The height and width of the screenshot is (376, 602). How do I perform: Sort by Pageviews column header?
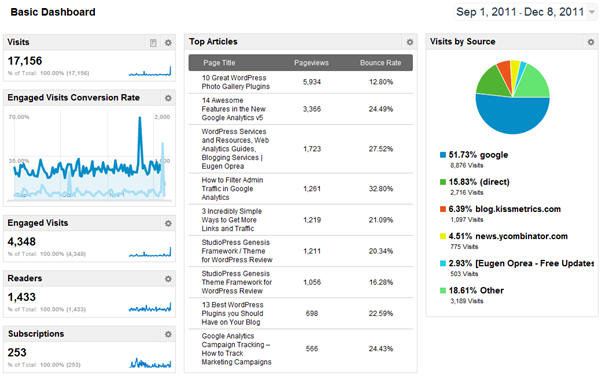click(311, 63)
